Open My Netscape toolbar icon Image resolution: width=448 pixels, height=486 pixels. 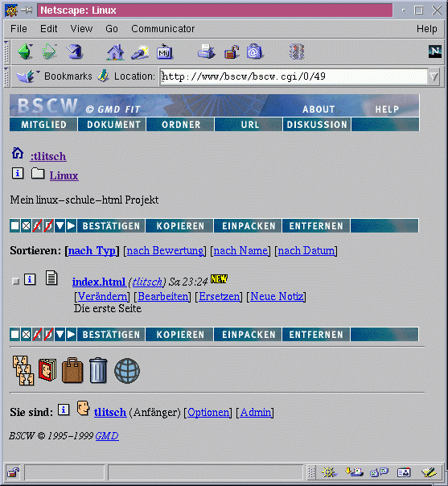pyautogui.click(x=165, y=52)
